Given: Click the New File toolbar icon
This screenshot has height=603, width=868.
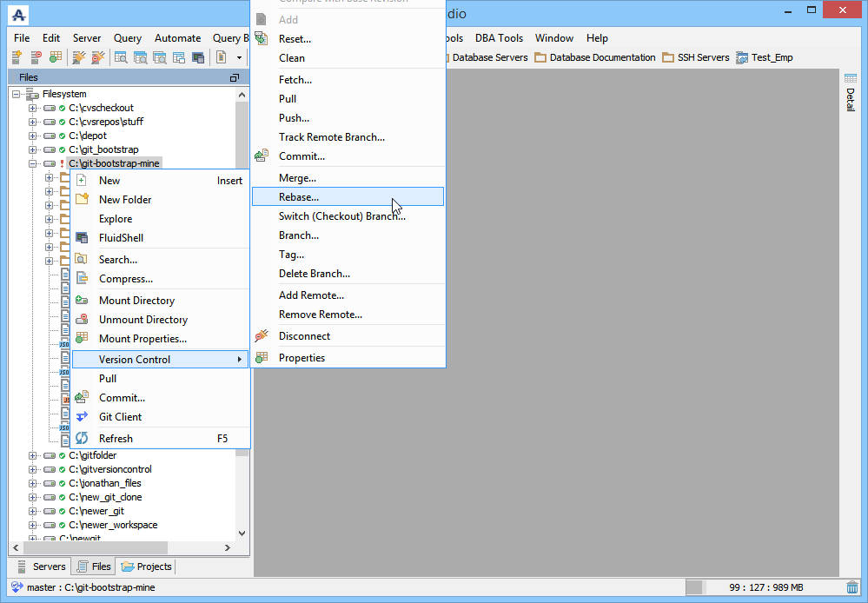Looking at the screenshot, I should (x=222, y=57).
